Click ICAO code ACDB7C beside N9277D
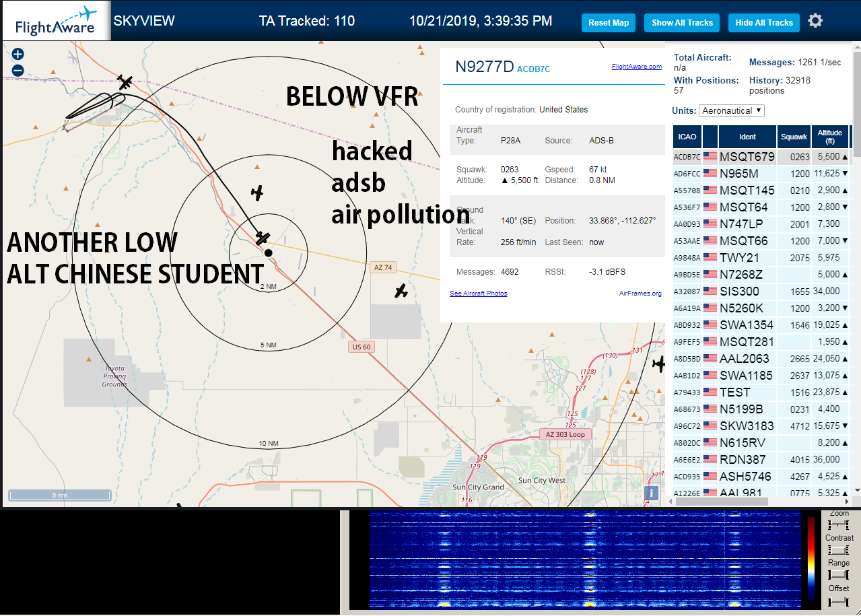 (x=534, y=69)
